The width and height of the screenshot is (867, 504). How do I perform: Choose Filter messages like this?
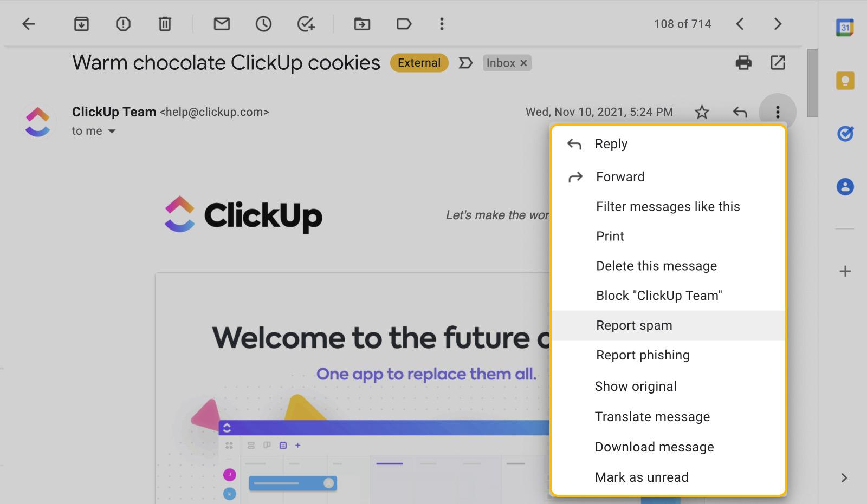668,207
